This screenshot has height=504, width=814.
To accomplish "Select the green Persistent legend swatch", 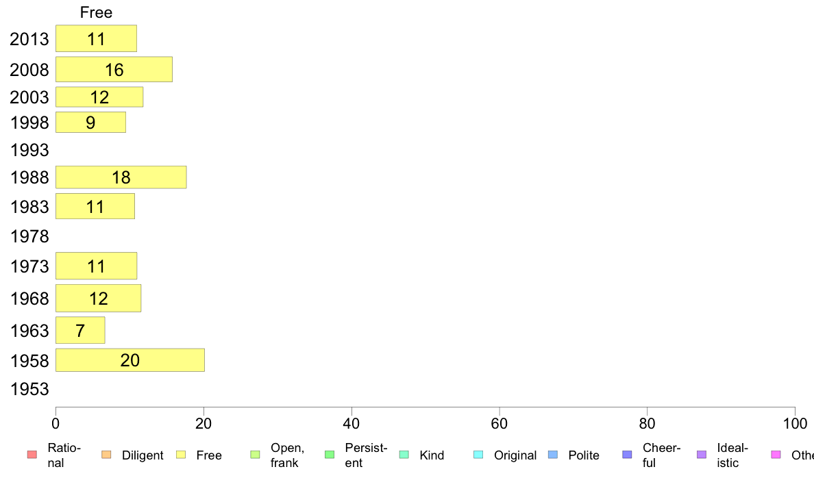I will [x=330, y=455].
